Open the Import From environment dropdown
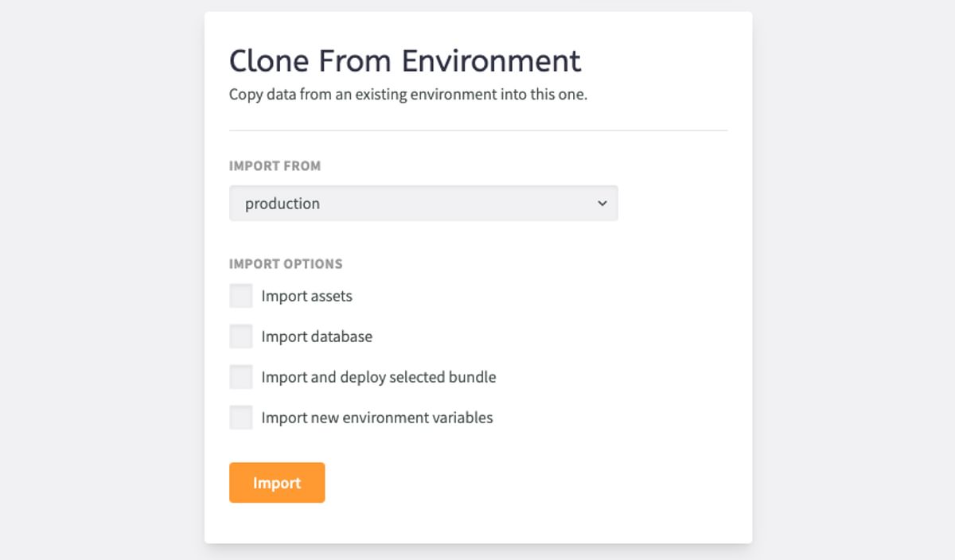The width and height of the screenshot is (955, 560). click(x=423, y=204)
